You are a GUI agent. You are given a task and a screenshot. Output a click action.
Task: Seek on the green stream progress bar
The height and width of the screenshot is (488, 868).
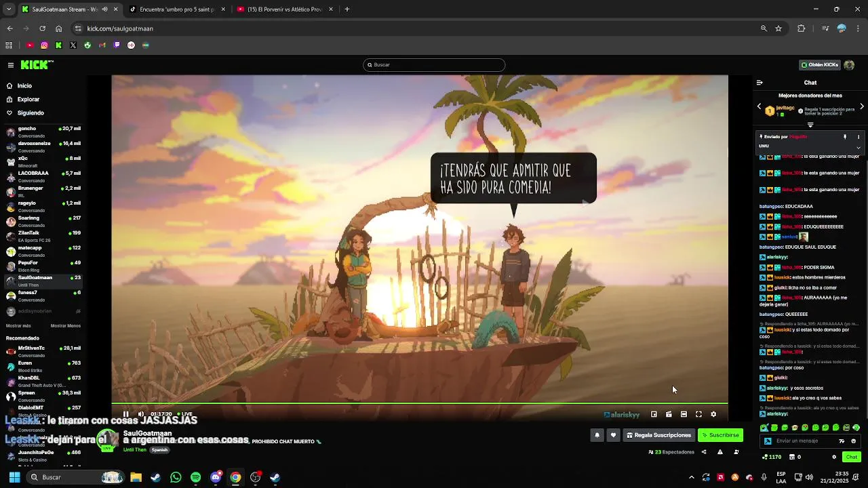point(420,404)
